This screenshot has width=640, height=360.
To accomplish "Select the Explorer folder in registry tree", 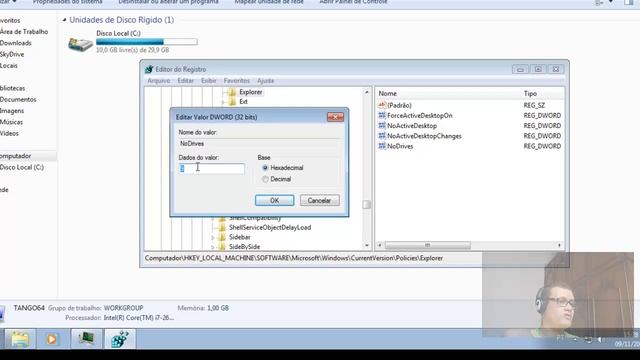I will [251, 92].
